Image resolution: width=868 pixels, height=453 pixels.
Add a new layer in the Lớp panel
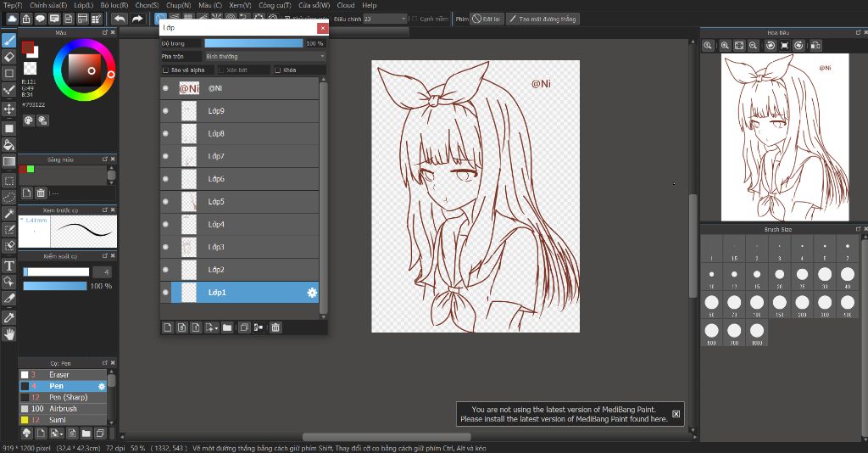(x=168, y=327)
